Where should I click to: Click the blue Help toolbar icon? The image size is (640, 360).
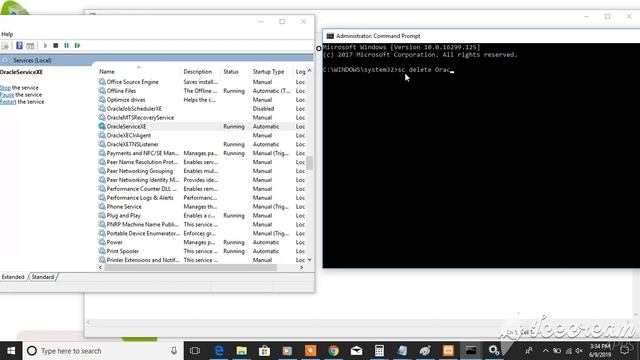click(19, 45)
